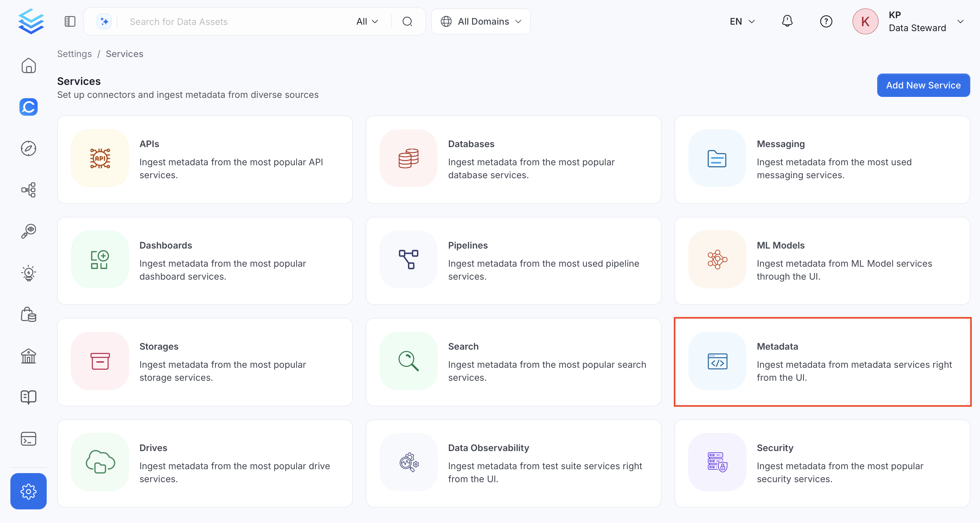Click Add New Service button

click(923, 85)
